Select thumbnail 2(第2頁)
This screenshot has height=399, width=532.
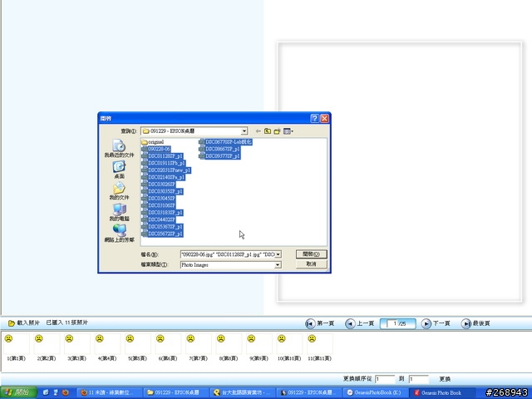pos(47,347)
